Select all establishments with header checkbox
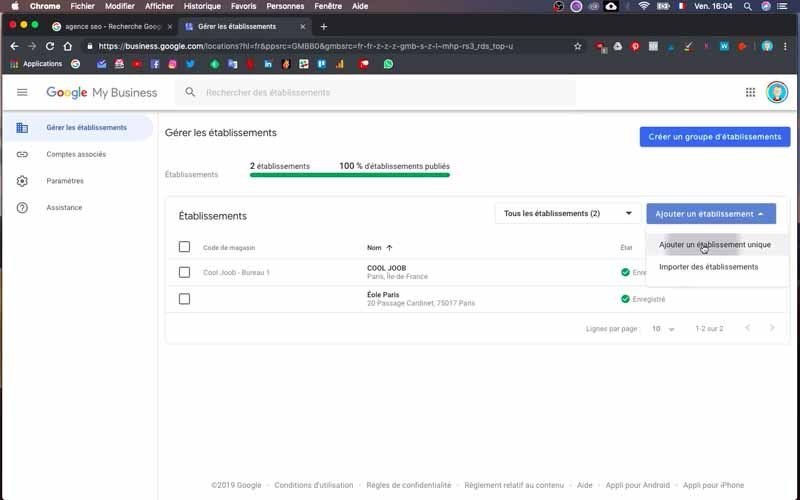Viewport: 800px width, 500px height. point(184,247)
